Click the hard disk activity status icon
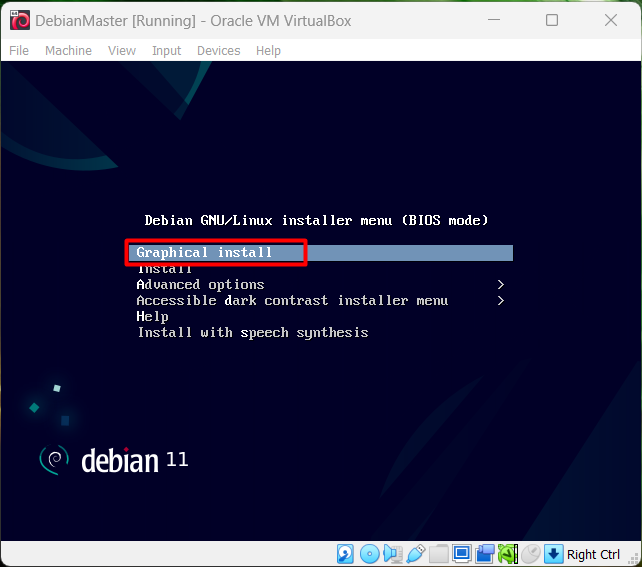 345,554
